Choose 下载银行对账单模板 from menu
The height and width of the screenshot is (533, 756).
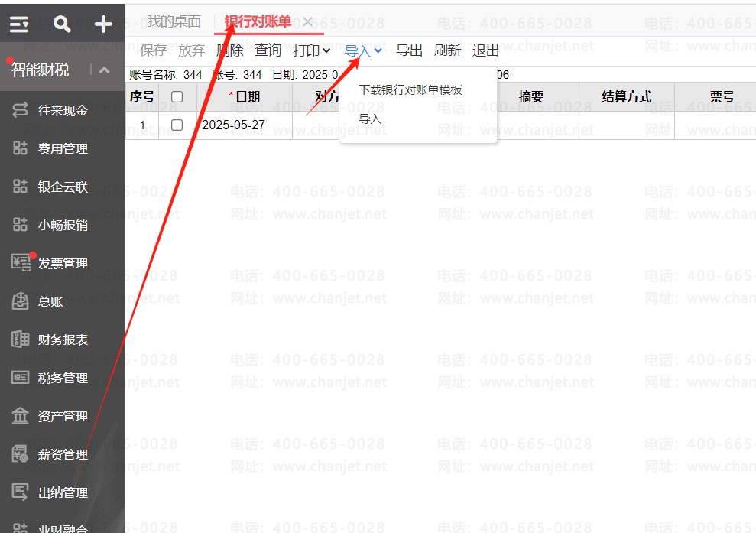coord(410,90)
